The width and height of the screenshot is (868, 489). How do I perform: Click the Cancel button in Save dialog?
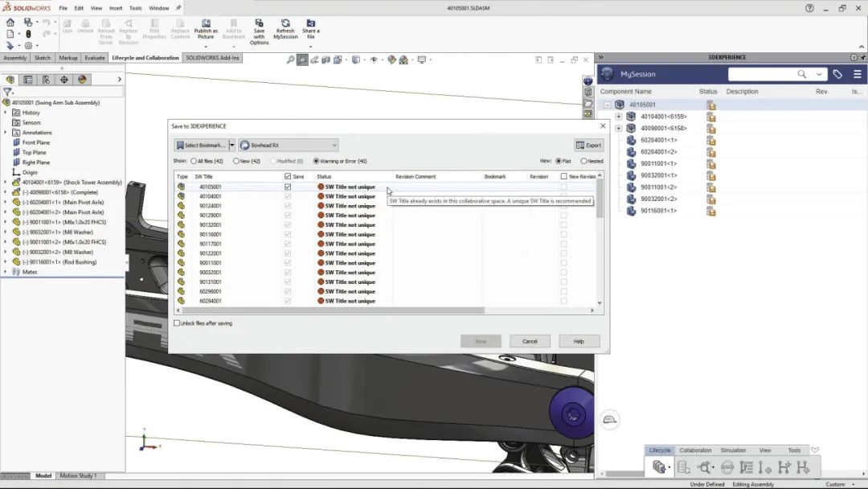coord(530,341)
